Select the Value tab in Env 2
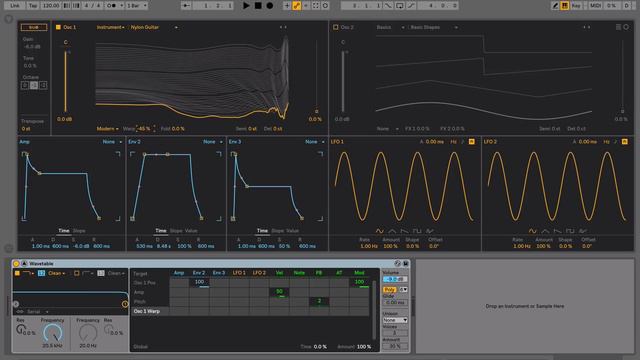The image size is (640, 360). 191,231
